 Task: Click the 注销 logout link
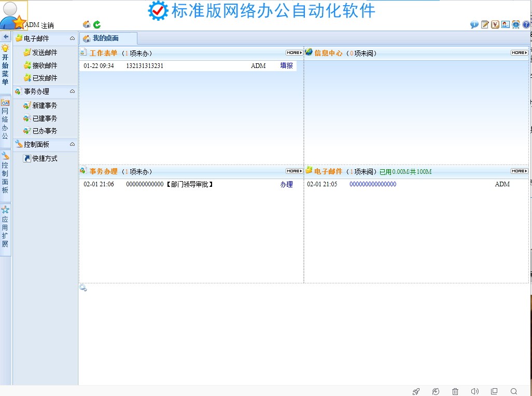point(48,25)
